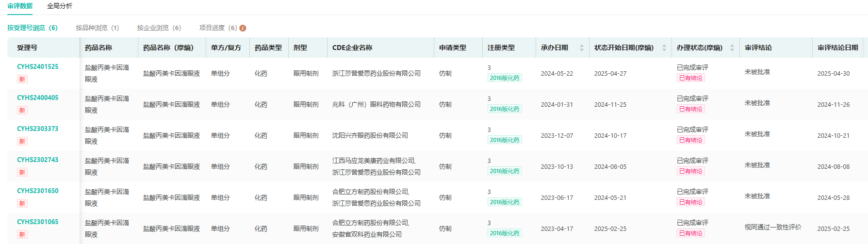Click 沈阳兴齐眼药股份有限公司 company cell
868x244 pixels.
(x=370, y=136)
